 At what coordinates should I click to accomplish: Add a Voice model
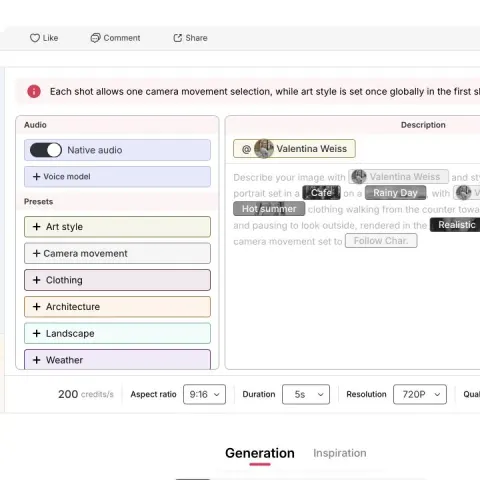(117, 177)
